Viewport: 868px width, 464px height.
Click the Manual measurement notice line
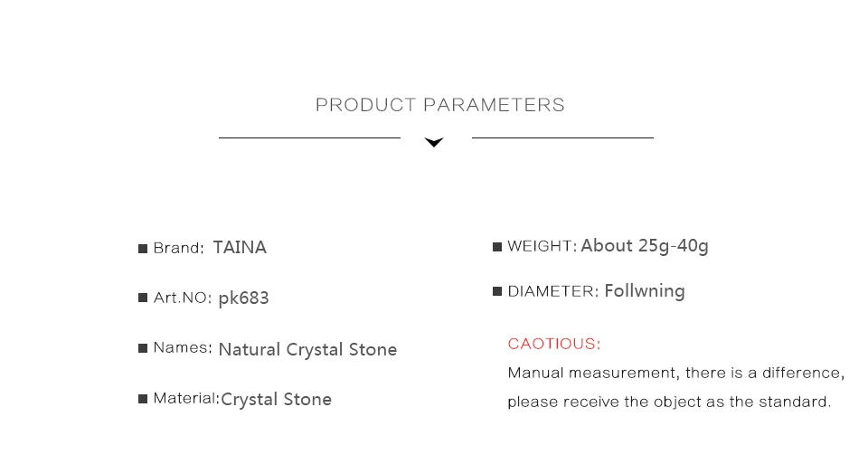click(676, 373)
